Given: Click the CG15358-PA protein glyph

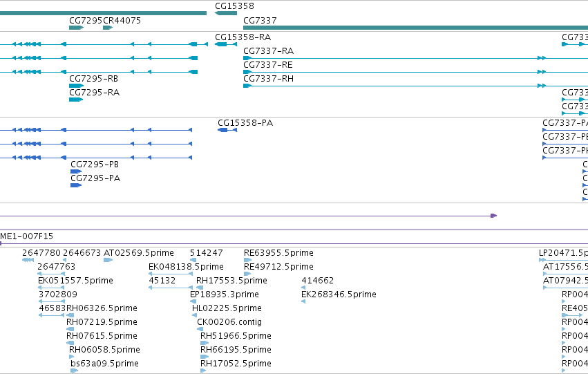Looking at the screenshot, I should (227, 130).
